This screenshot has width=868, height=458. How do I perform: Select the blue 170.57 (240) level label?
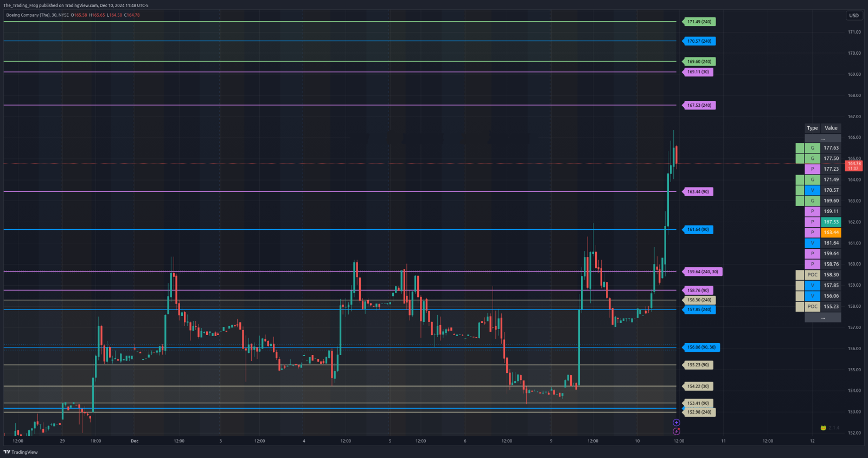point(699,41)
